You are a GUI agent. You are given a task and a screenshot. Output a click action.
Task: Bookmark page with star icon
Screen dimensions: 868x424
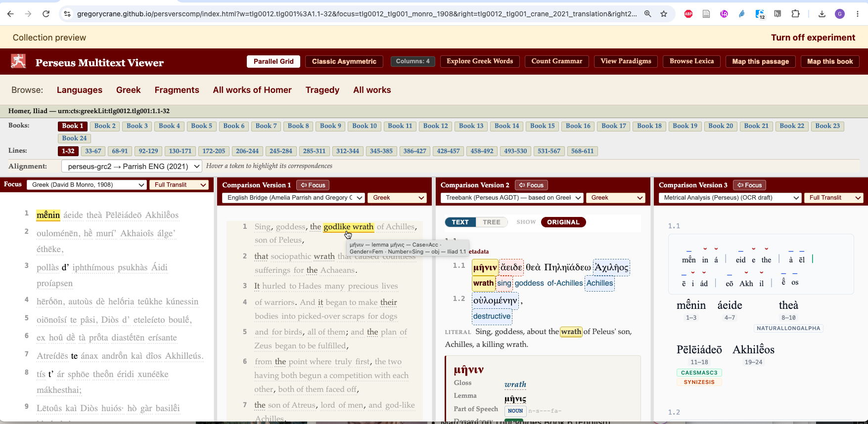(x=664, y=14)
